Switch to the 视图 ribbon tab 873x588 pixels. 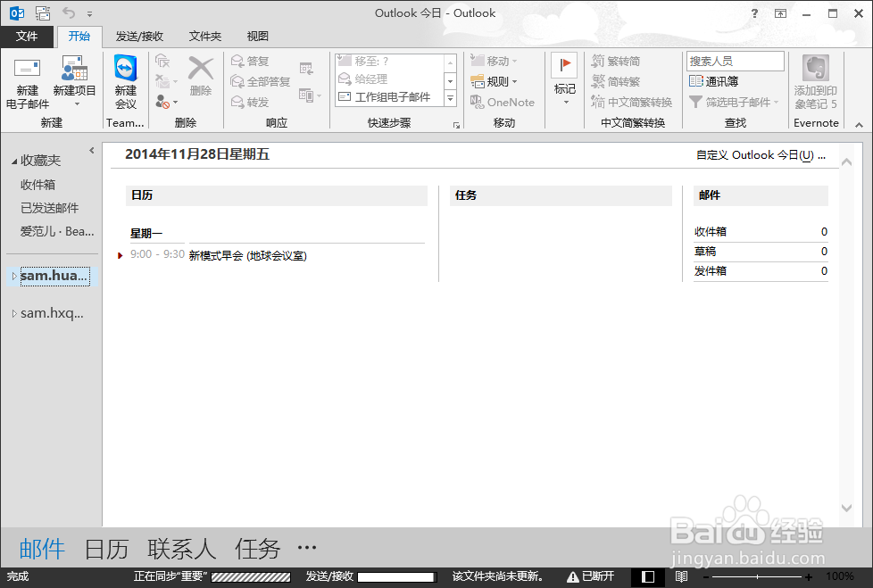pyautogui.click(x=256, y=36)
